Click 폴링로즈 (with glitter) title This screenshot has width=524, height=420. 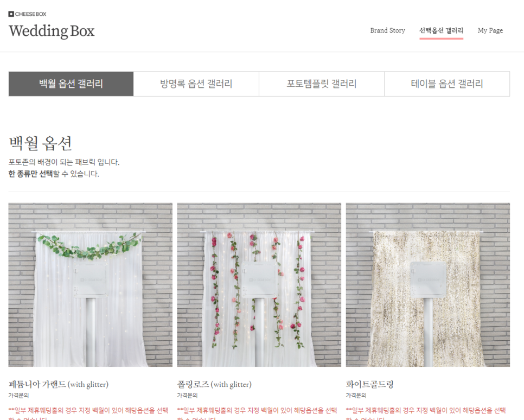[214, 385]
